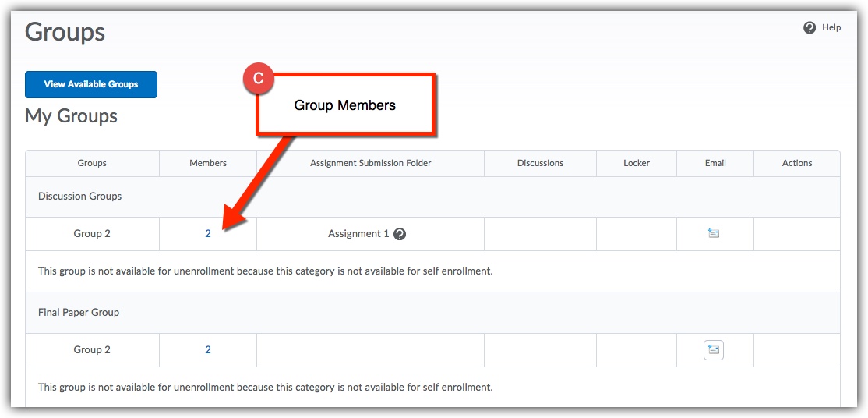Open member count link for Discussion Groups
Viewport: 868px width, 418px height.
click(208, 234)
